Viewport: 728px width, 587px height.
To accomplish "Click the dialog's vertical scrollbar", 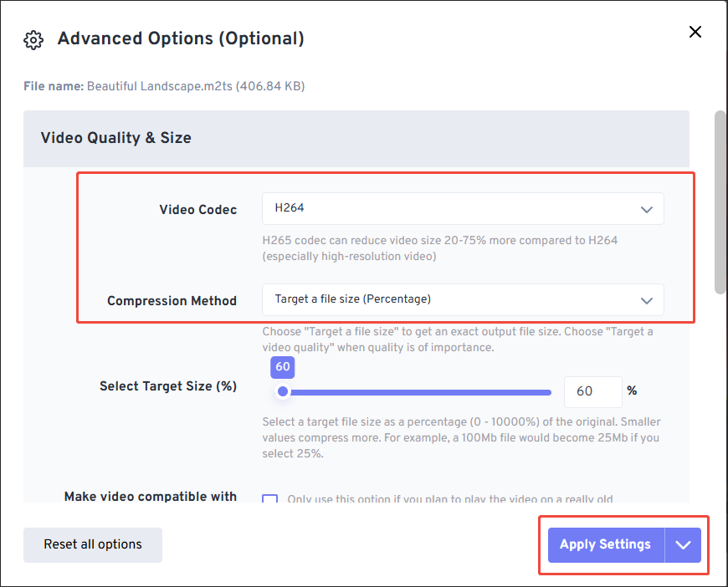I will coord(720,202).
